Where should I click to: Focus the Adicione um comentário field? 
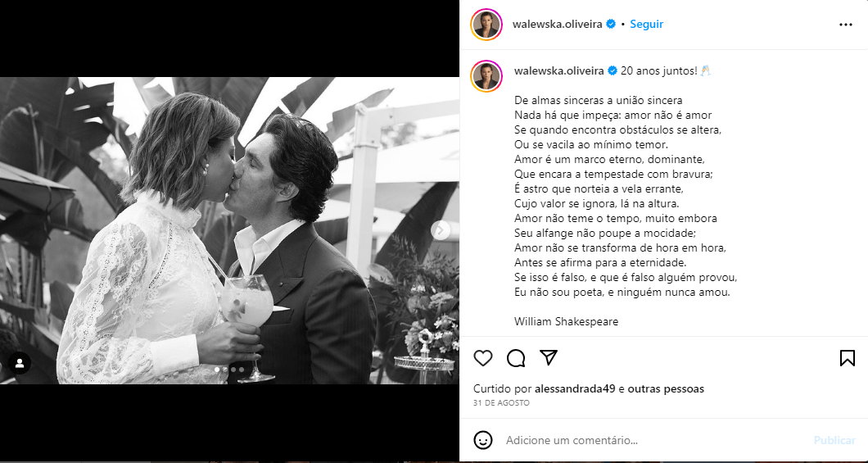pyautogui.click(x=653, y=440)
